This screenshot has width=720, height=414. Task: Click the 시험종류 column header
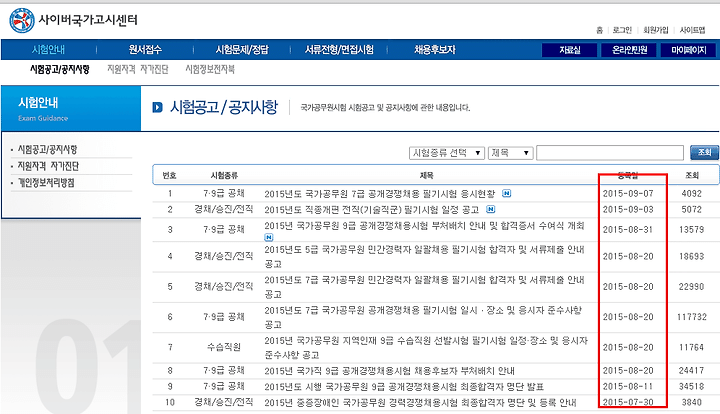[x=224, y=175]
